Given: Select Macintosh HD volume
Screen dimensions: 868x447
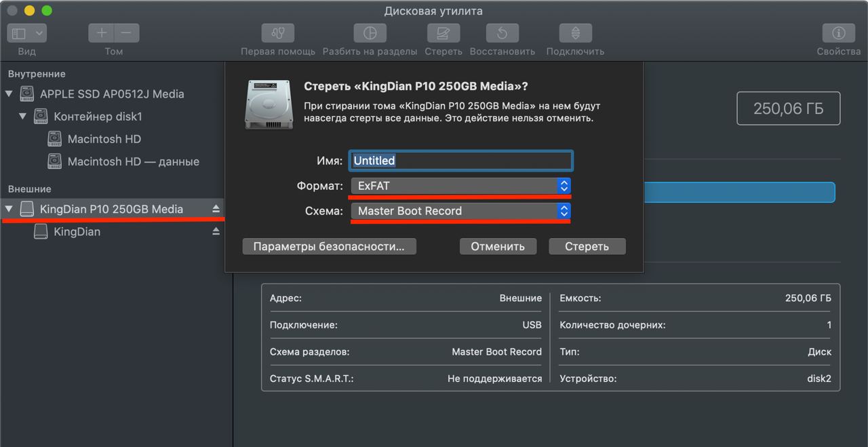Looking at the screenshot, I should coord(104,139).
